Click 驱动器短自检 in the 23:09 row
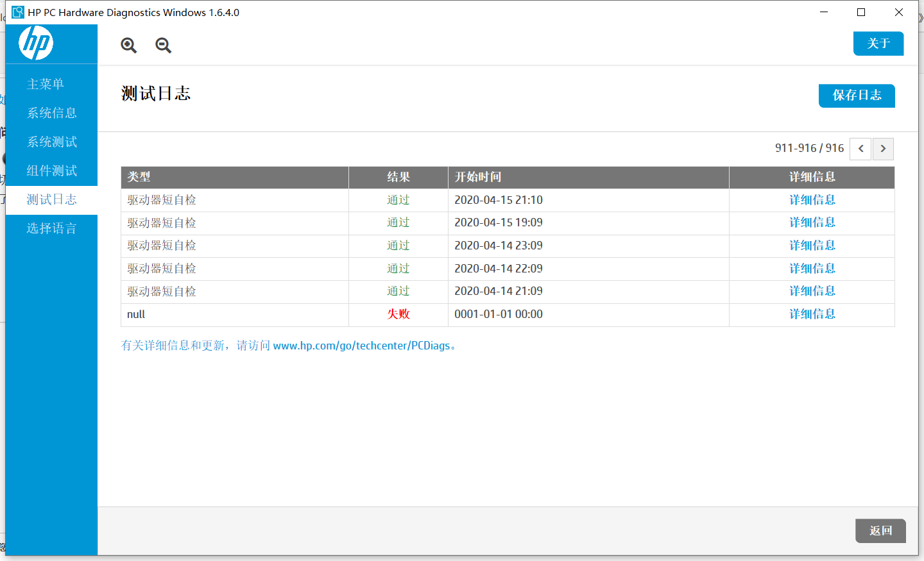Viewport: 924px width, 561px height. [162, 246]
